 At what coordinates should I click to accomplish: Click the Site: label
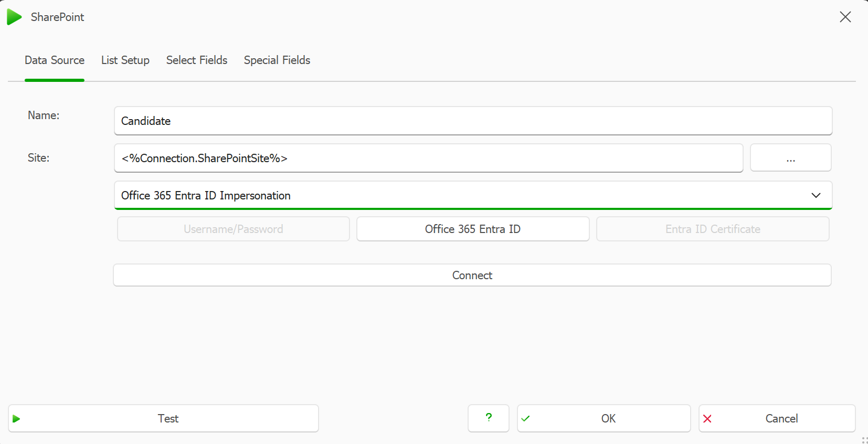point(38,158)
